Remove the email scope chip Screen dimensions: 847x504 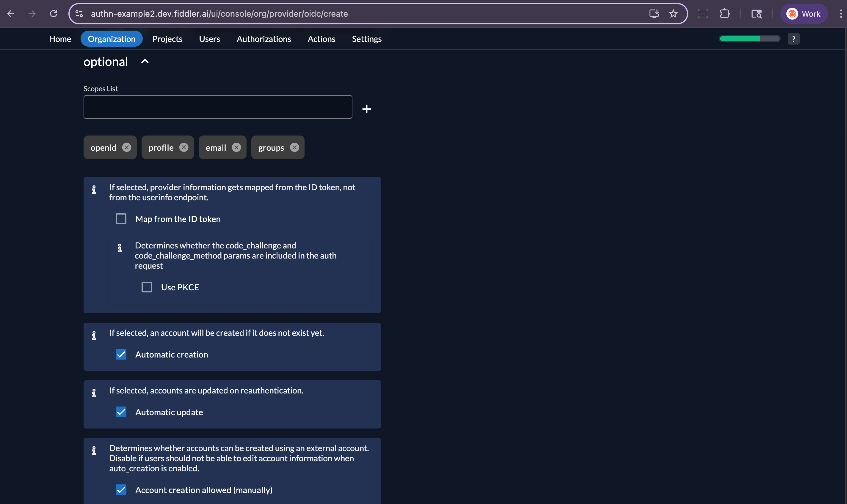pos(236,147)
